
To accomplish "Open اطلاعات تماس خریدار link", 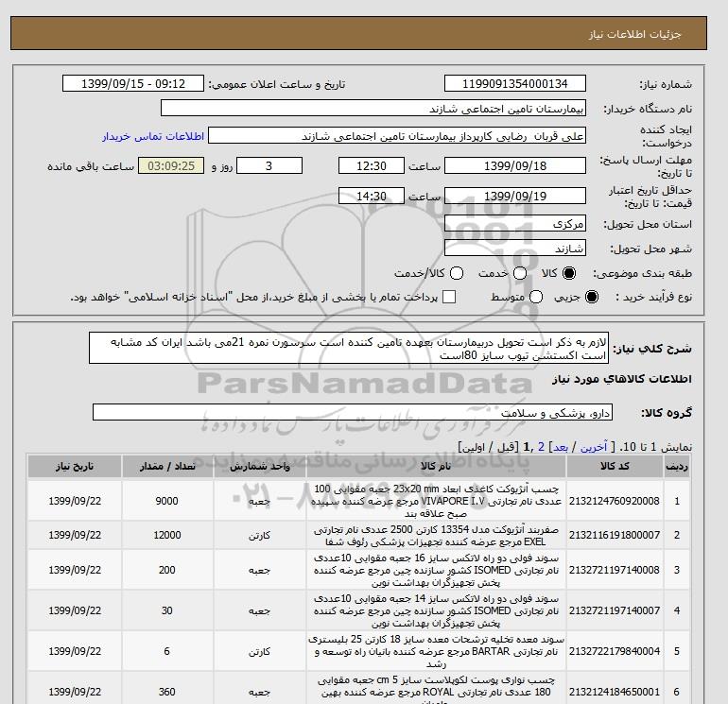I will (x=153, y=136).
